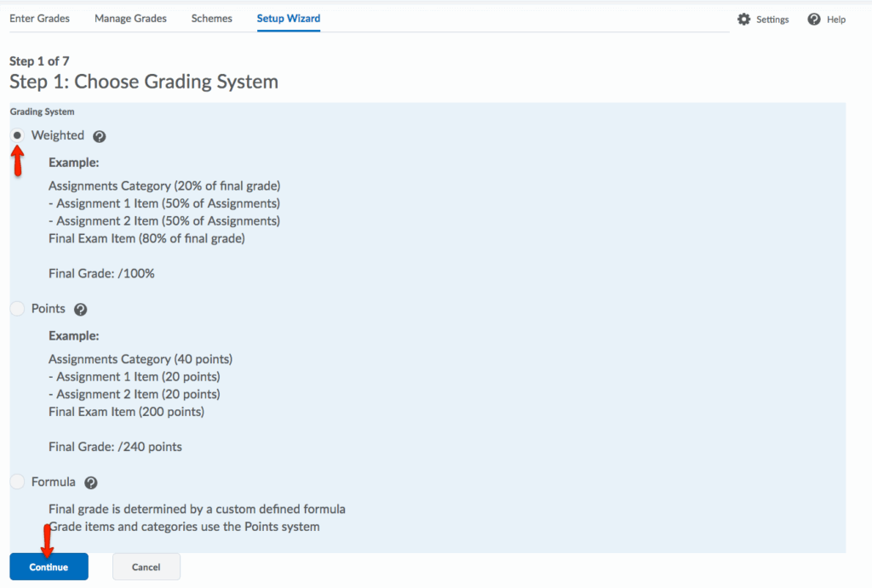The height and width of the screenshot is (588, 872).
Task: Click the Settings text link
Action: 772,20
